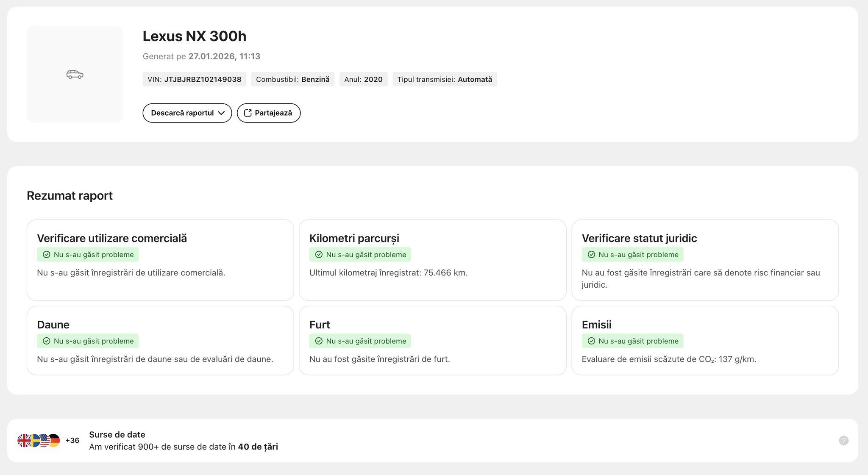The width and height of the screenshot is (868, 475).
Task: Click the Anul 2020 tag
Action: pos(363,79)
